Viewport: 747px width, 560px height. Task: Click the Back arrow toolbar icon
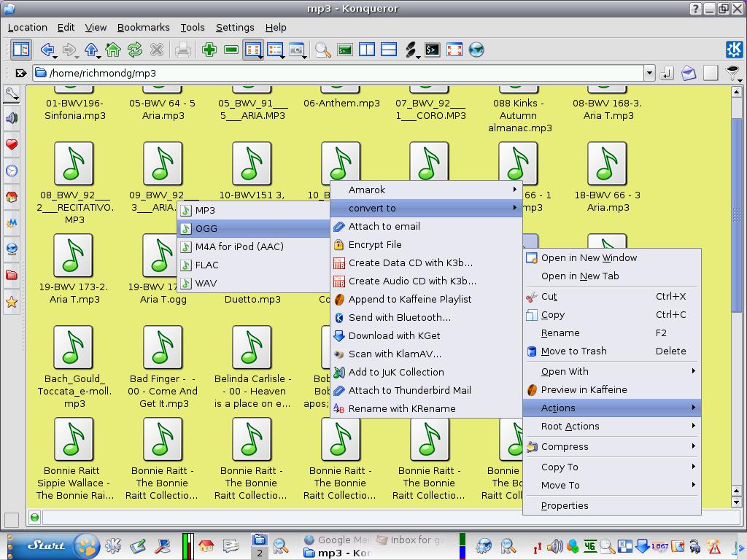(x=47, y=50)
